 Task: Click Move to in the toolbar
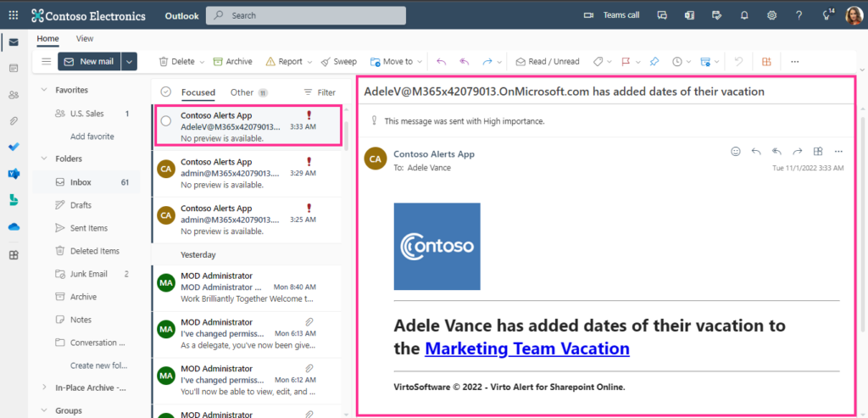[392, 61]
